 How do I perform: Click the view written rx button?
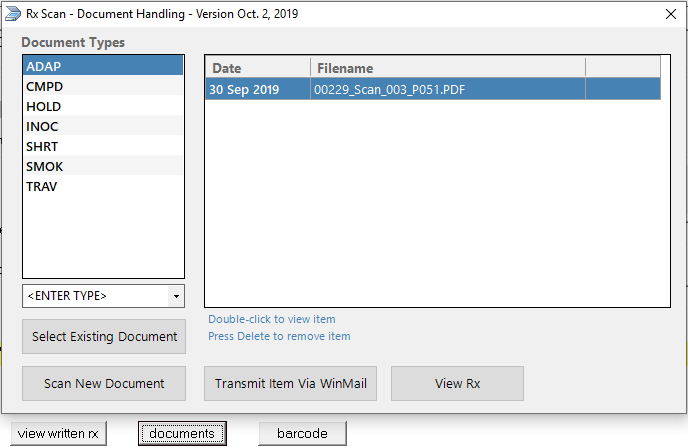click(58, 434)
